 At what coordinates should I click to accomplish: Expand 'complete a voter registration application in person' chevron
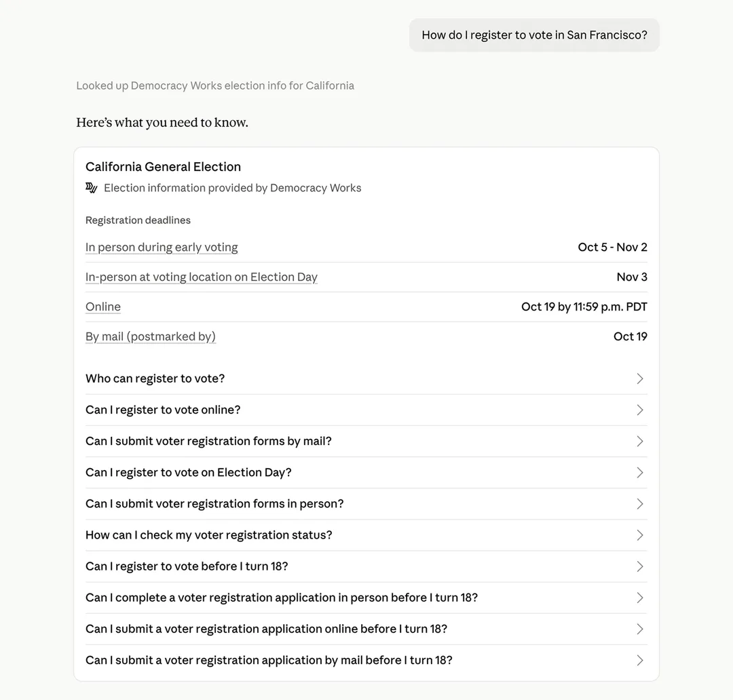pos(640,598)
